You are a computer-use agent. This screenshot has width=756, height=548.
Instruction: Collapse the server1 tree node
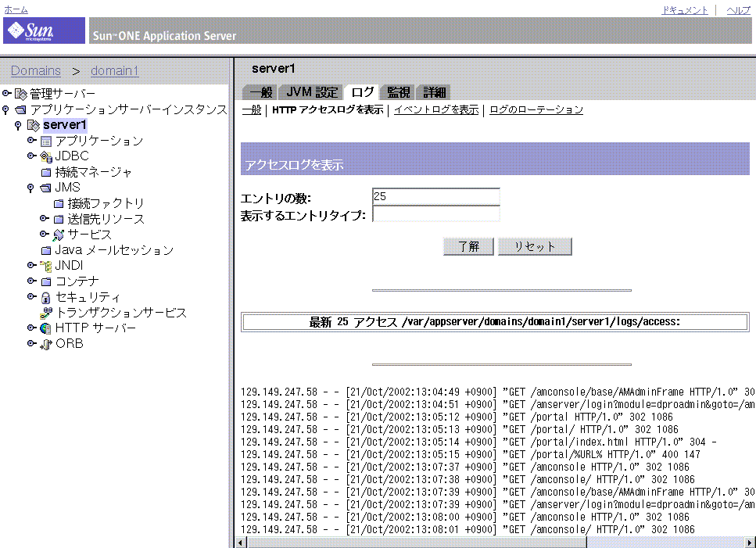click(x=18, y=126)
